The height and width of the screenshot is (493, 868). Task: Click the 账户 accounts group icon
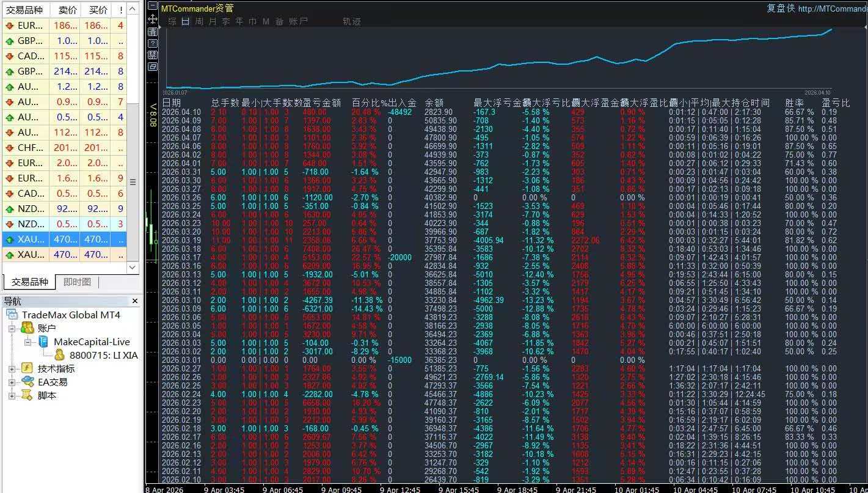click(27, 329)
